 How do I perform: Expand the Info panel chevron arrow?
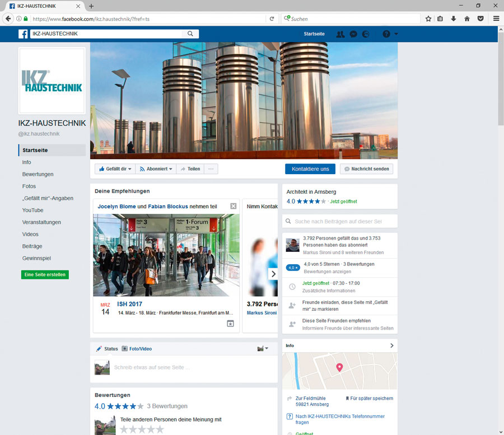(x=392, y=345)
